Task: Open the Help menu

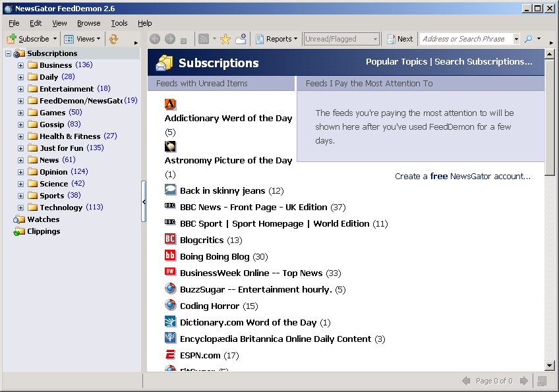Action: point(145,23)
